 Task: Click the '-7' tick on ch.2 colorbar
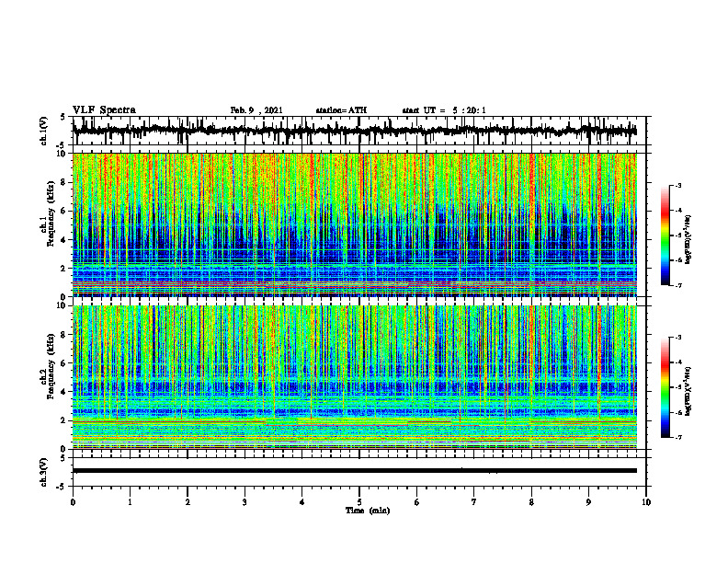tap(678, 437)
